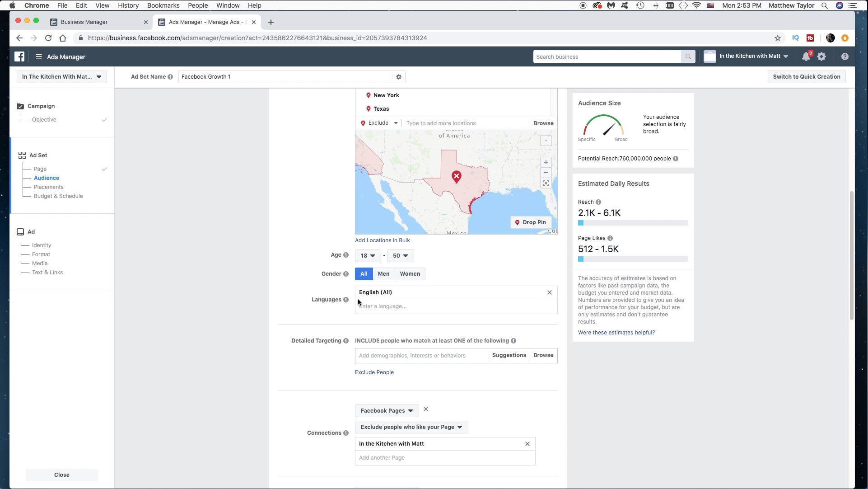Select Men gender option
This screenshot has height=489, width=868.
[x=384, y=274]
